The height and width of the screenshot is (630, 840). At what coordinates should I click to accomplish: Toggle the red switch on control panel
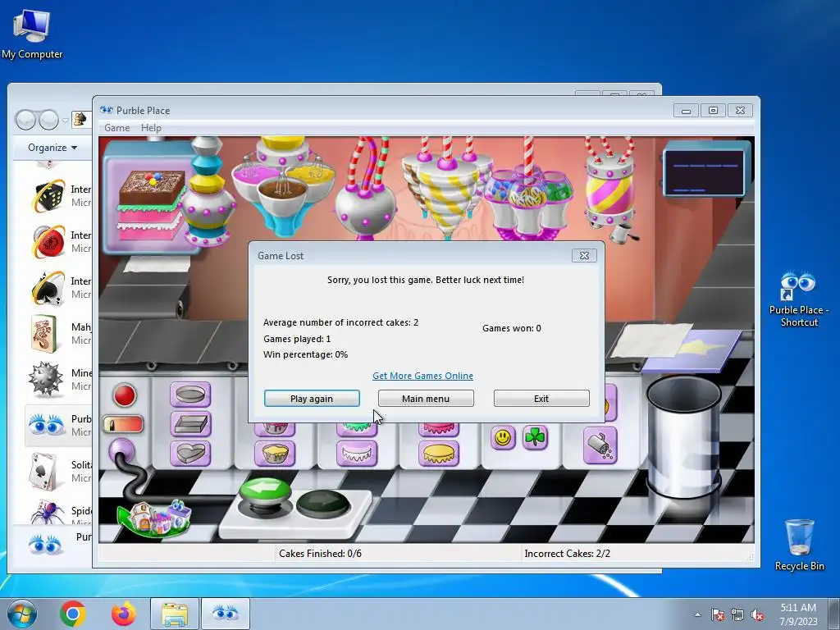(123, 424)
